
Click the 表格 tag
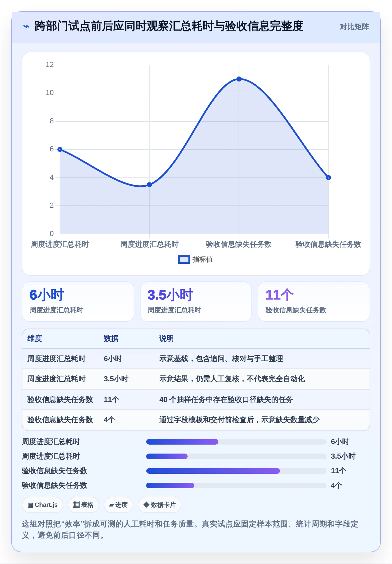pos(83,505)
